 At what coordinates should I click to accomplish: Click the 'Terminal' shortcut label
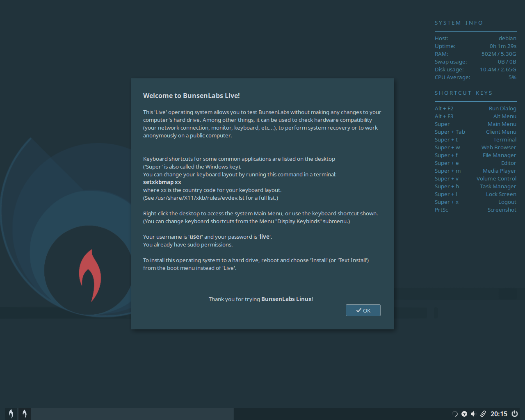pos(505,140)
